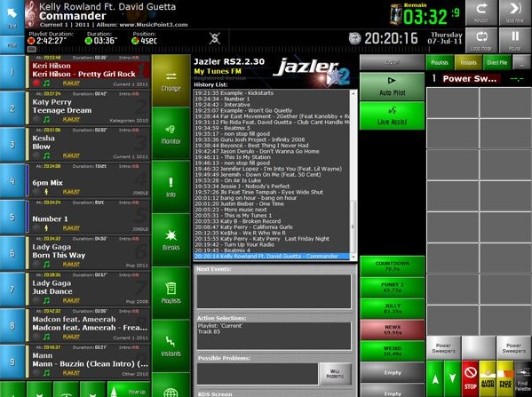The height and width of the screenshot is (397, 532).
Task: Enable Live Assist mode
Action: point(393,115)
